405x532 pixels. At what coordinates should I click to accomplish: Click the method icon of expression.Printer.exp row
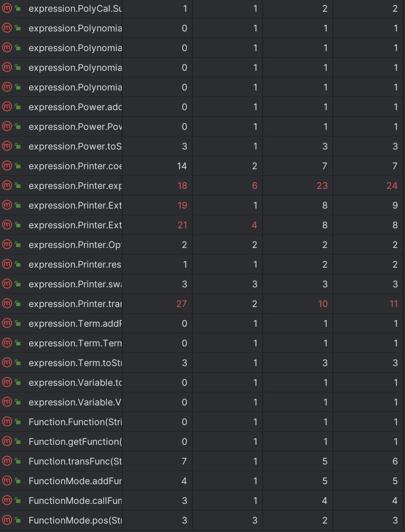[x=7, y=185]
